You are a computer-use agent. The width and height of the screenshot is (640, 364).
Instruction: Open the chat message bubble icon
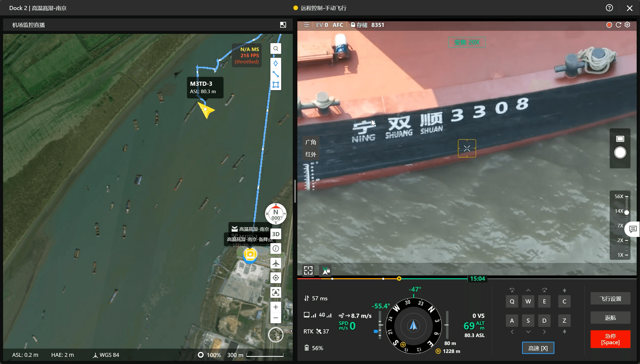(x=633, y=229)
